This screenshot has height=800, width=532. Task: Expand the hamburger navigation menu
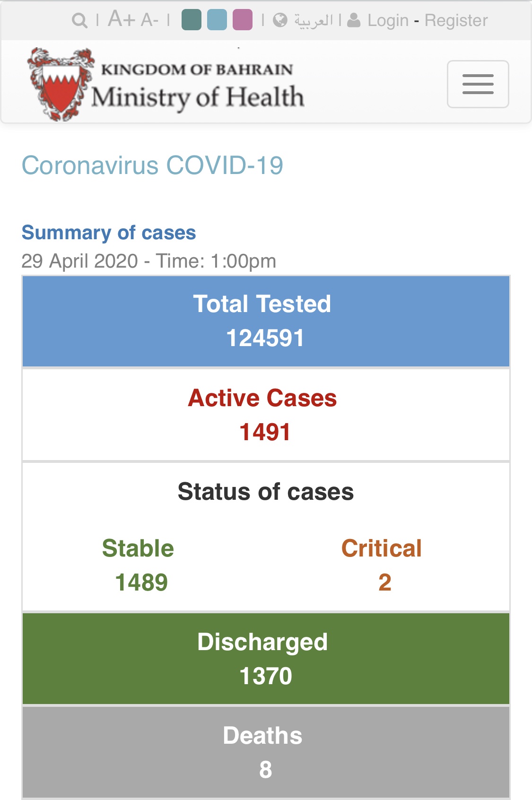click(478, 84)
